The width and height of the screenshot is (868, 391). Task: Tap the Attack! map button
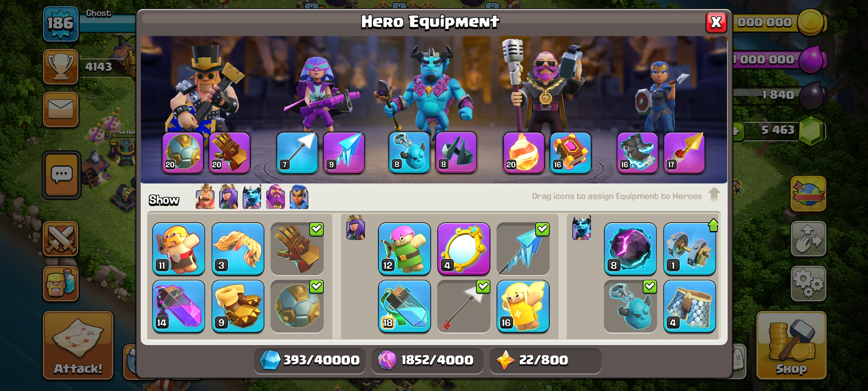click(78, 345)
